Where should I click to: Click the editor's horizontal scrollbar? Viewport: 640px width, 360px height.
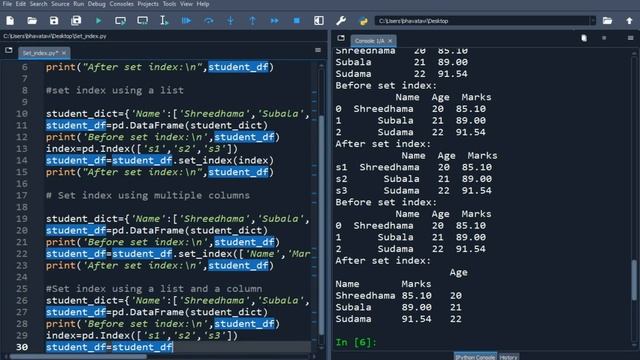click(x=78, y=357)
